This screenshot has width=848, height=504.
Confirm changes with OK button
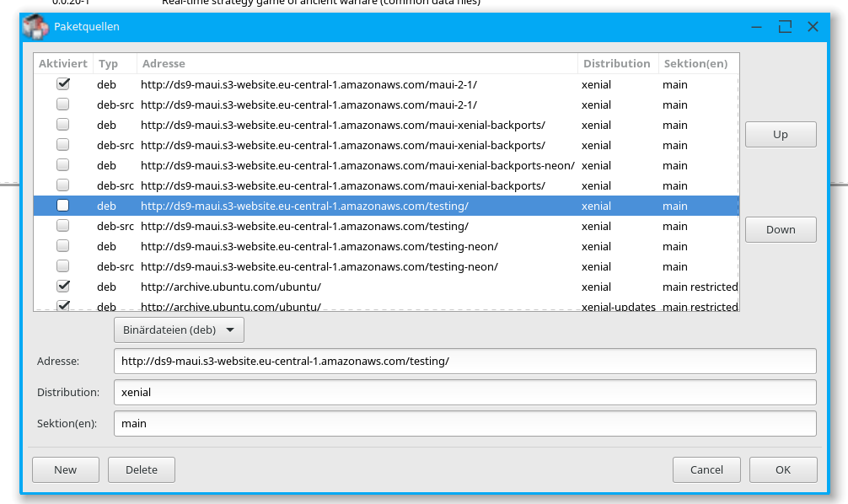pos(783,469)
